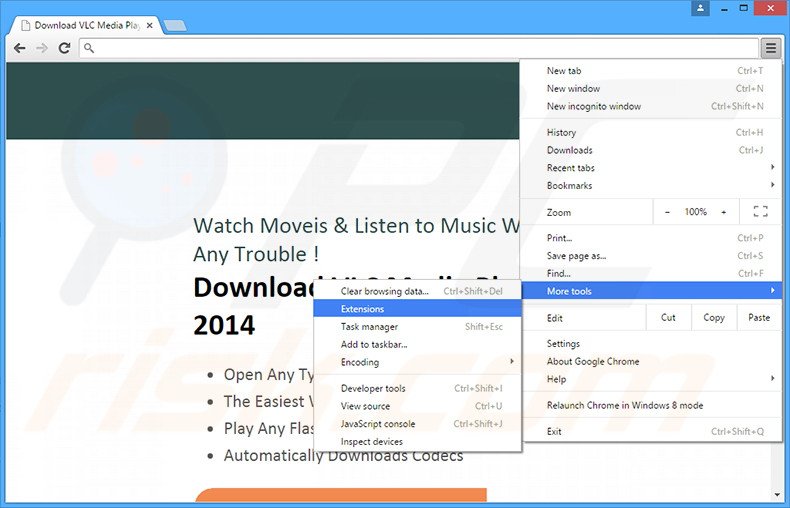The image size is (790, 508).
Task: Expand Recent tabs submenu
Action: pos(650,168)
